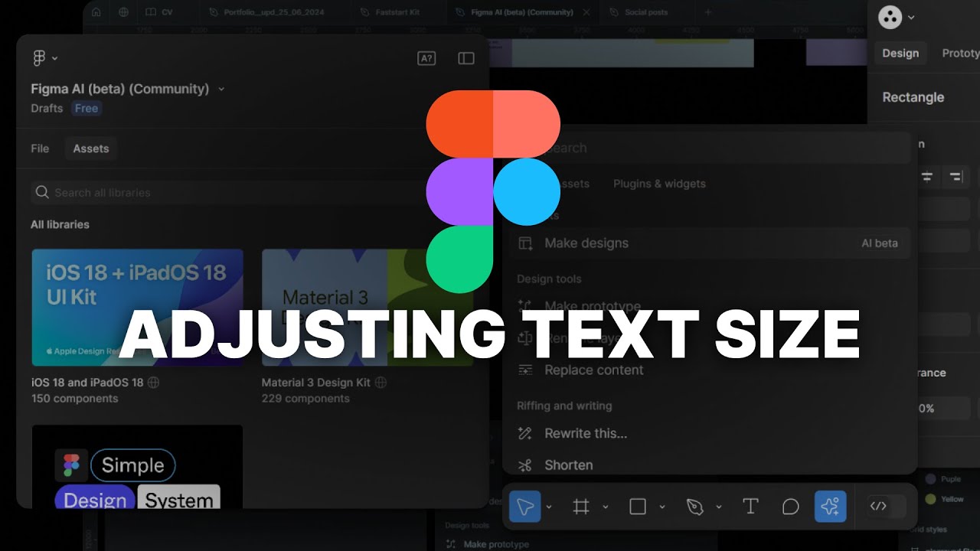
Task: Select the Pen tool
Action: coord(694,507)
